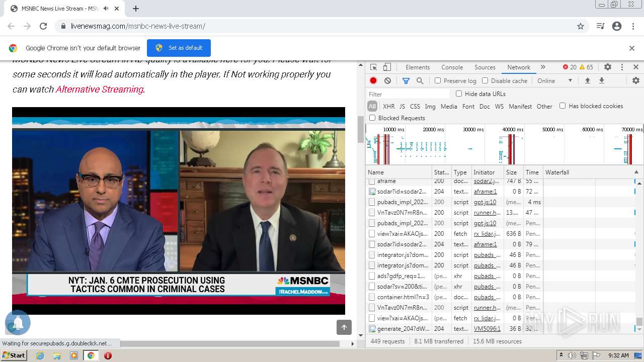The width and height of the screenshot is (644, 362).
Task: Filter requests by Font
Action: (468, 106)
